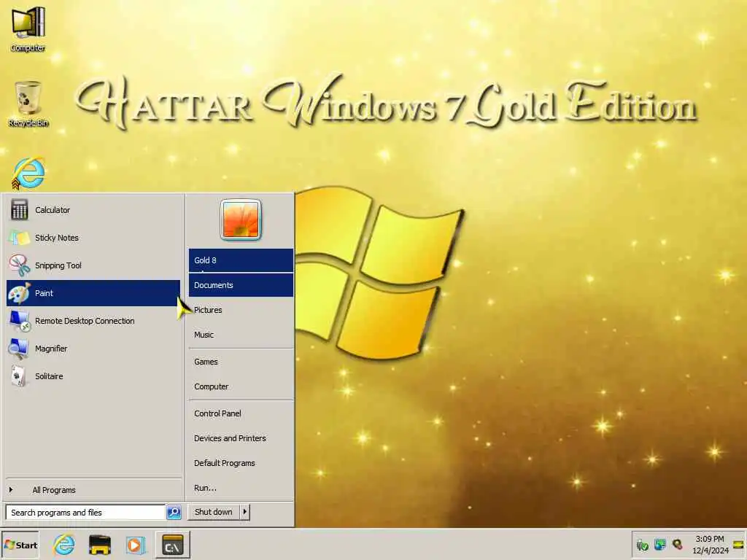The image size is (747, 560).
Task: Open the Run... dialog
Action: 241,488
